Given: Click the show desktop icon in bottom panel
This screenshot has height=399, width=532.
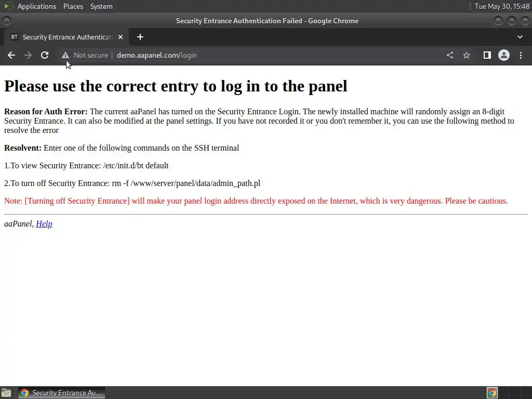Looking at the screenshot, I should 6,393.
